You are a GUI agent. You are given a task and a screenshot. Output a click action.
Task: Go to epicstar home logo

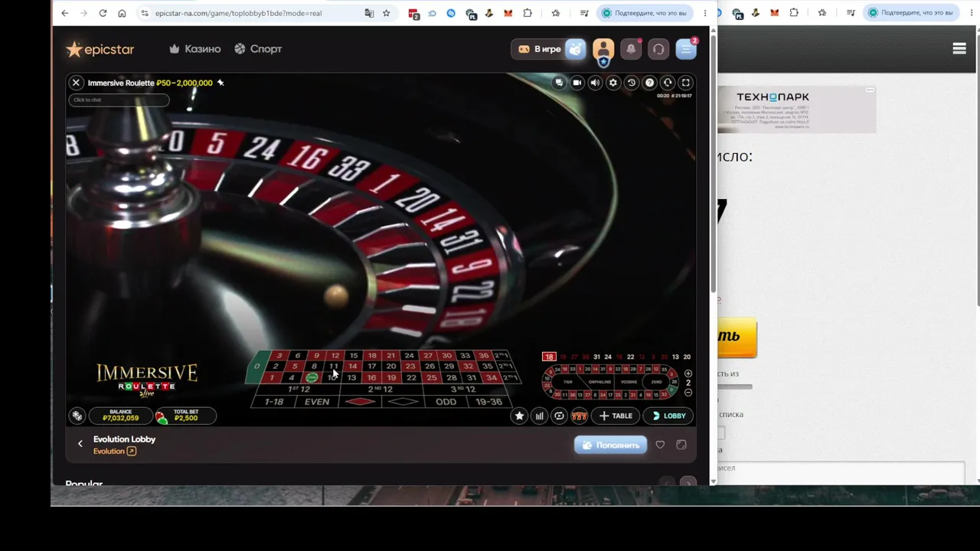(x=100, y=49)
